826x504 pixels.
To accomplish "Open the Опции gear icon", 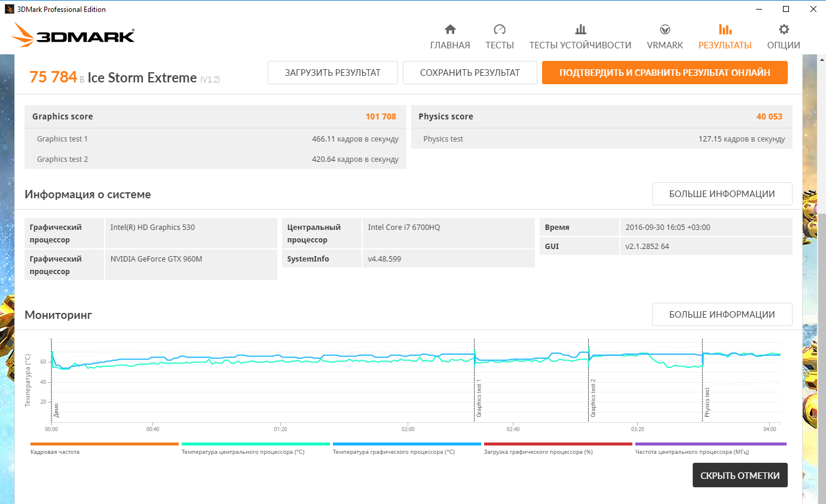I will click(784, 30).
